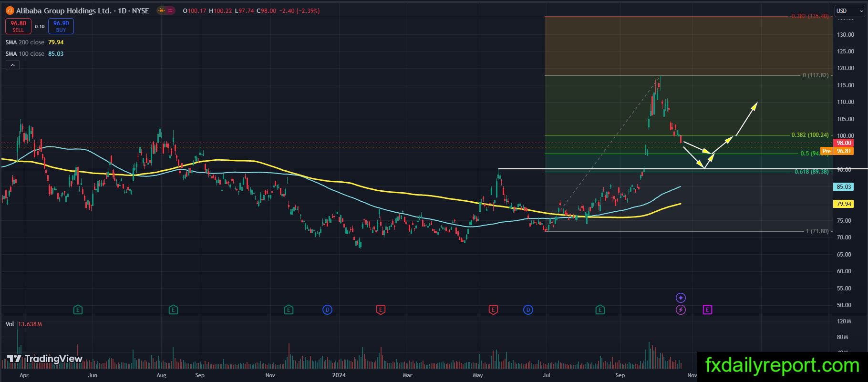The width and height of the screenshot is (868, 382).
Task: Click the close price C98.00 in header
Action: (266, 10)
